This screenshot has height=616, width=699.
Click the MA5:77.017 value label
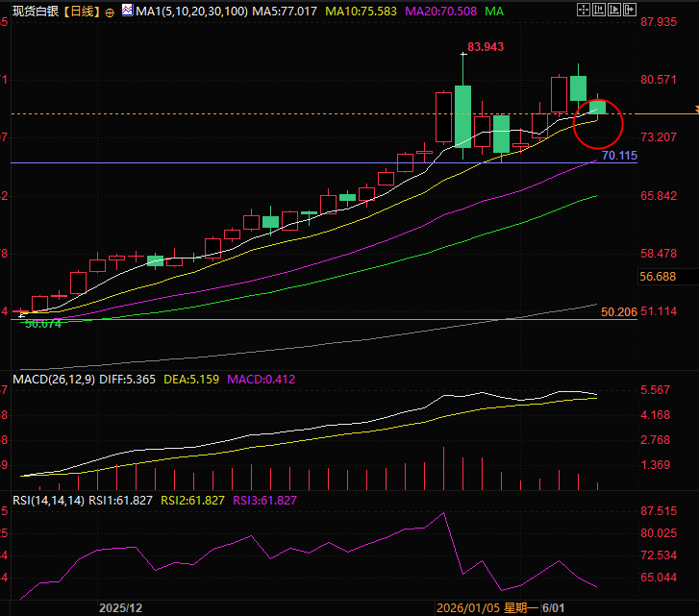[x=285, y=12]
